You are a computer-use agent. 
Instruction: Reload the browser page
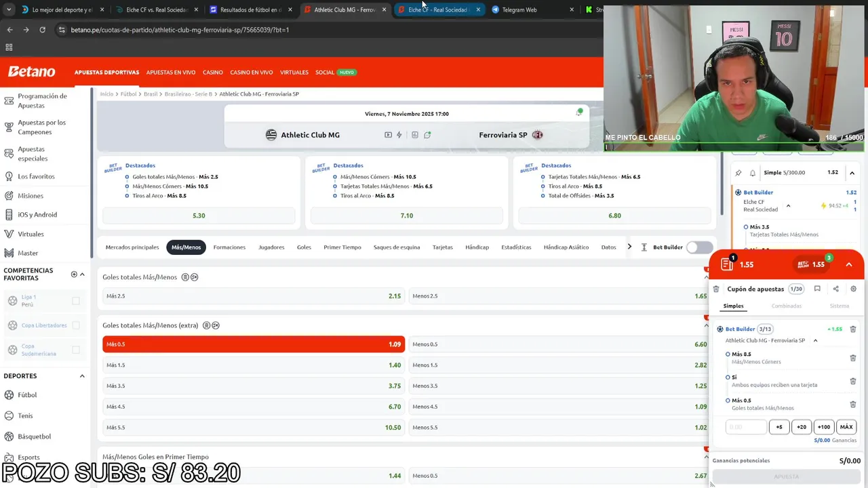pyautogui.click(x=42, y=30)
